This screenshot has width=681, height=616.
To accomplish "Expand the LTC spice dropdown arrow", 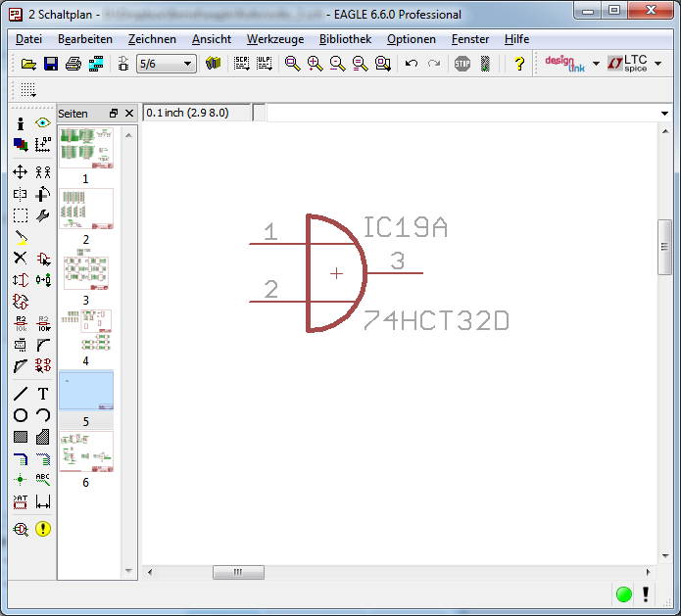I will tap(657, 64).
